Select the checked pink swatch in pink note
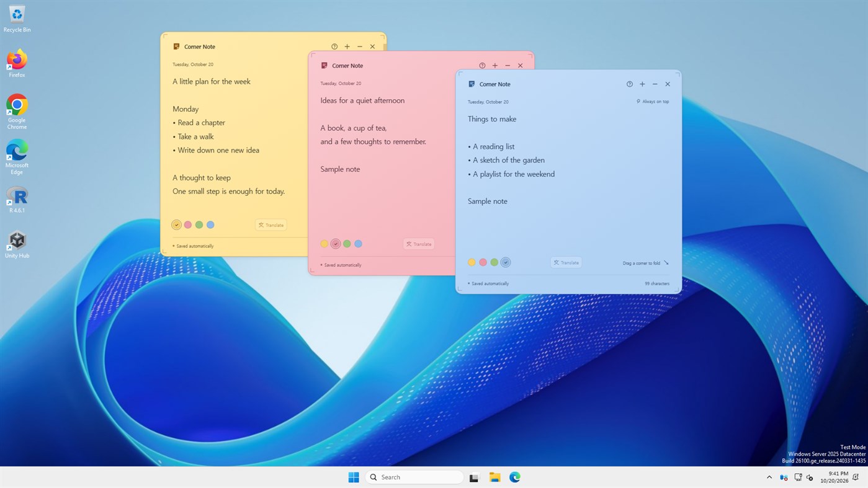 336,244
